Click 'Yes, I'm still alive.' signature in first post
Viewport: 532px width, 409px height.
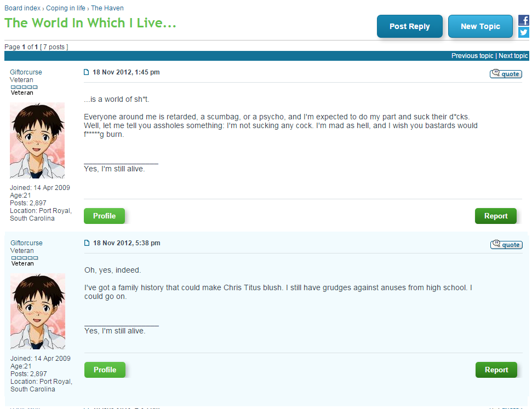pos(115,169)
